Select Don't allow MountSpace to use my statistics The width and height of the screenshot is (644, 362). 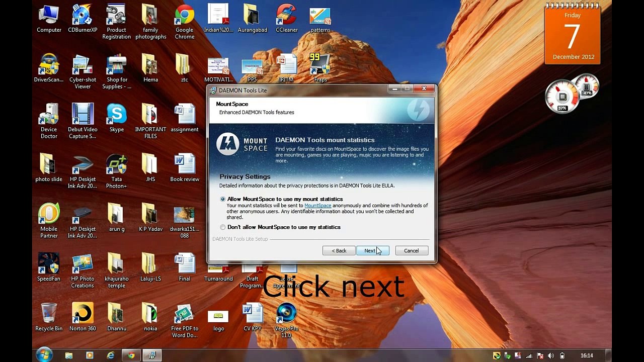click(222, 227)
